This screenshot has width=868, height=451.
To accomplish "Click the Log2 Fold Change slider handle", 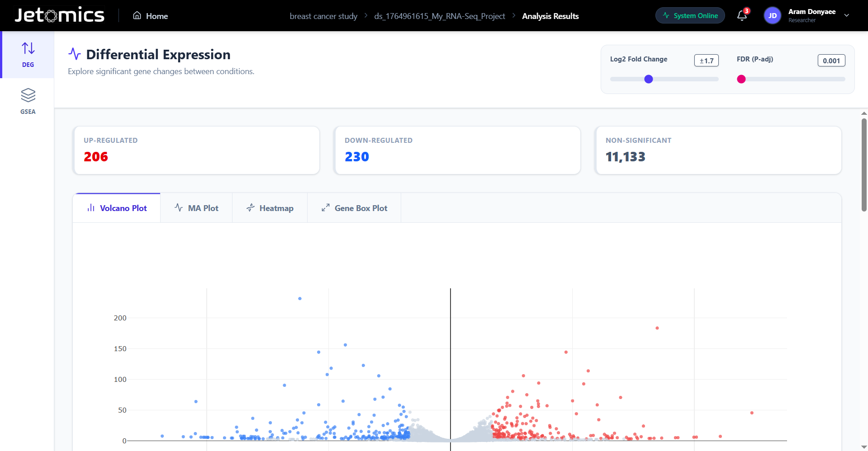I will coord(648,79).
